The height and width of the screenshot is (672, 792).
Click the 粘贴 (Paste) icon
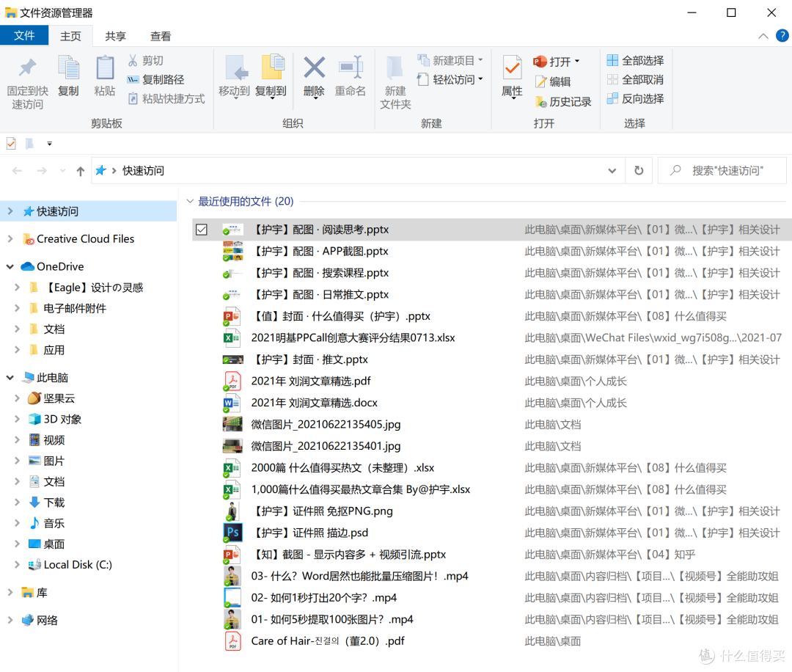[x=104, y=77]
